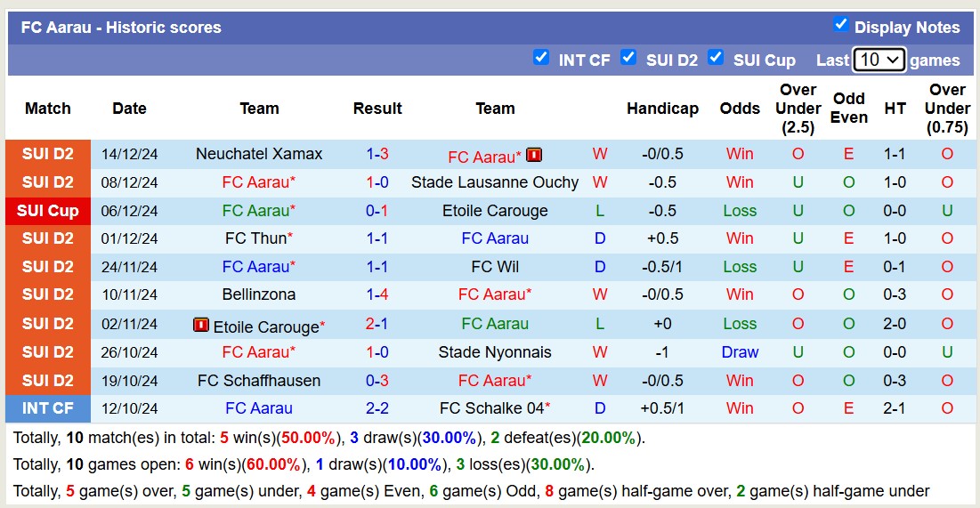Click the Bellinzona team name
Viewport: 980px width, 508px height.
259,294
